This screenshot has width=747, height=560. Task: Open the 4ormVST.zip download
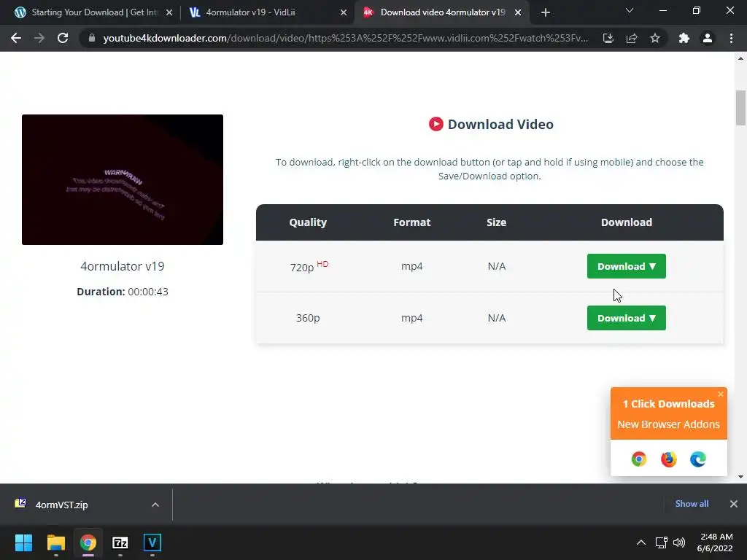point(62,505)
